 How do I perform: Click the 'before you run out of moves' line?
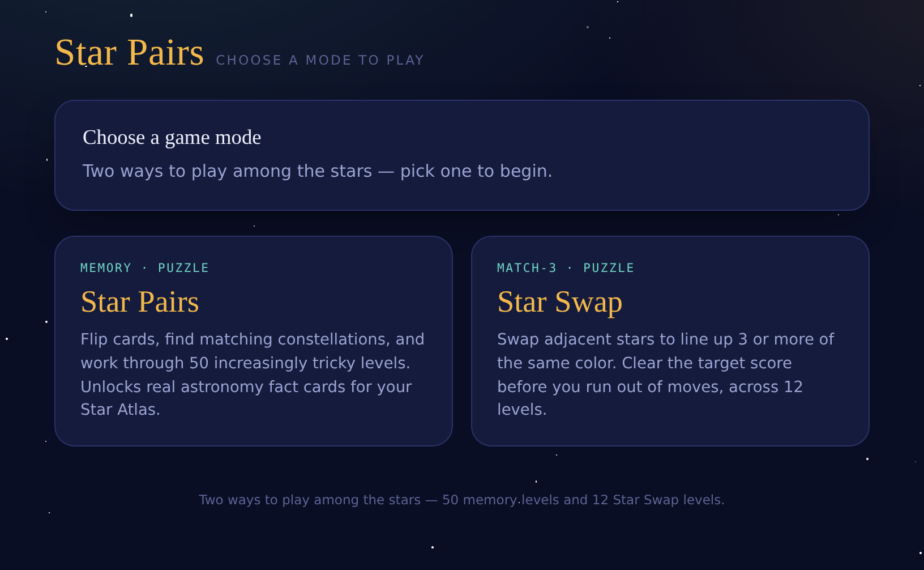[650, 386]
